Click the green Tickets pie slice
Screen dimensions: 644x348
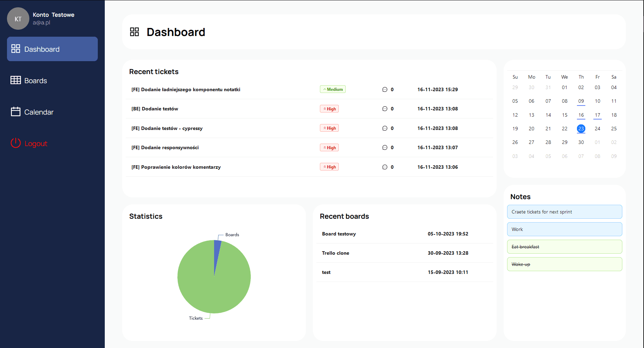click(x=214, y=287)
